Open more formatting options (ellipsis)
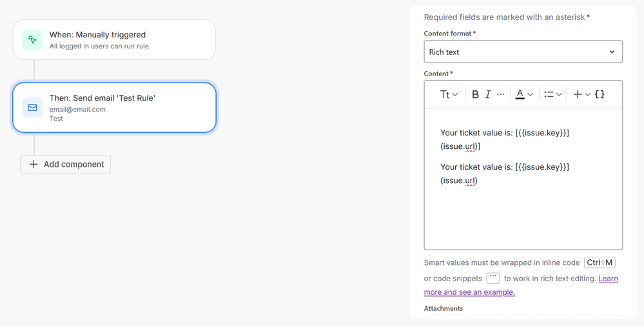Viewport: 644px width, 327px height. point(501,94)
